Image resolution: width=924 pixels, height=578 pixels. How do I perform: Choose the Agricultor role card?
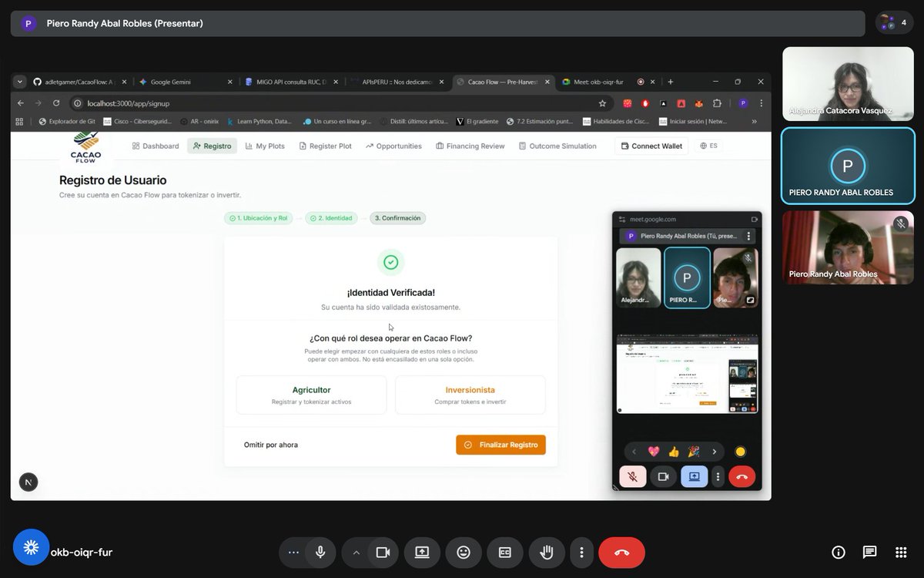tap(311, 395)
